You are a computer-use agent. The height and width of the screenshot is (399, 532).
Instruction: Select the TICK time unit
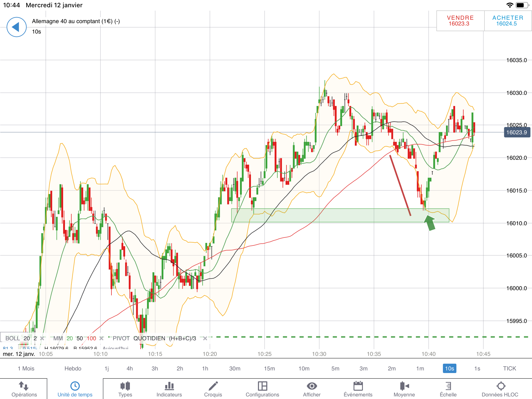509,368
